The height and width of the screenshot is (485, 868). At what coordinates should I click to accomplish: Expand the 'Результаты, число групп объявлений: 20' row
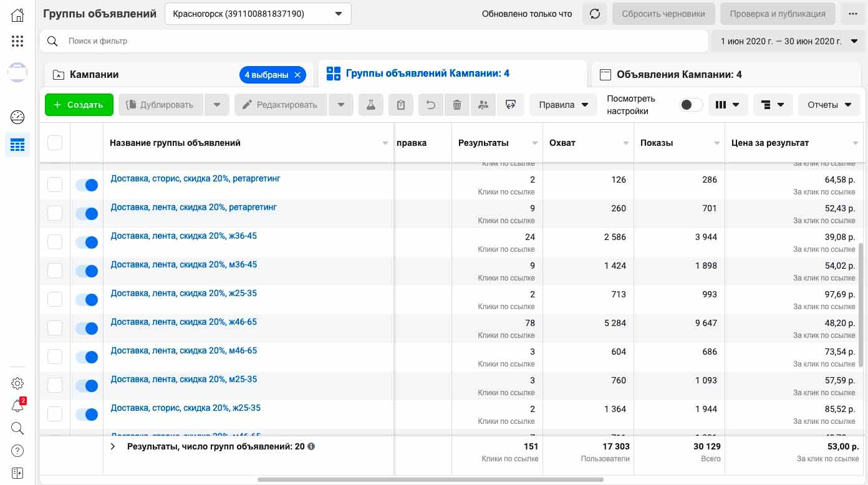[x=113, y=446]
